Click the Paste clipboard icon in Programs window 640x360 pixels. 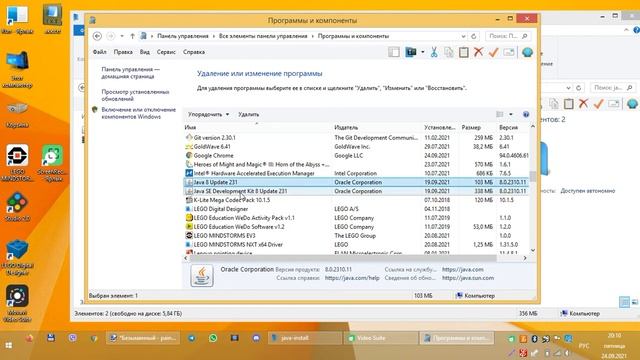point(464,52)
